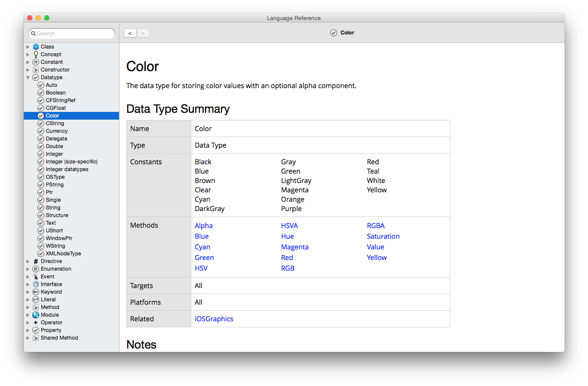Screen dimensions: 588x386
Task: Select the OSType datatype
Action: (x=55, y=177)
